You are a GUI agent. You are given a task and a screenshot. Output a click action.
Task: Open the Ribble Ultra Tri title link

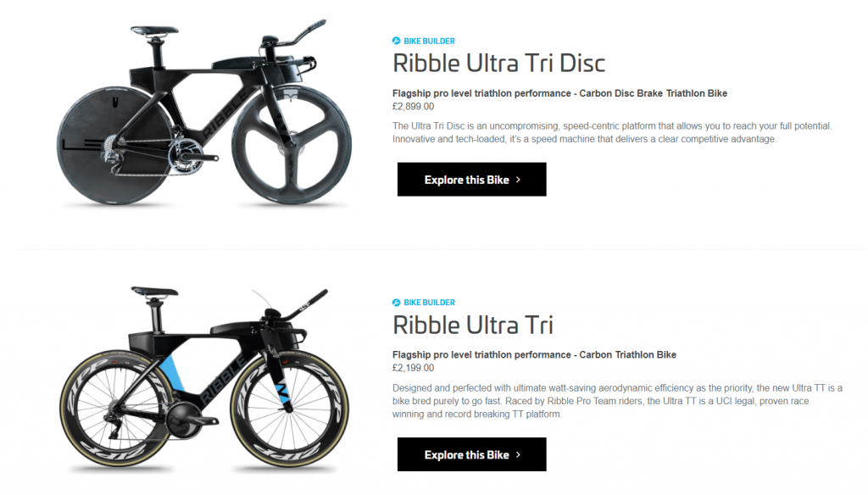click(x=473, y=325)
